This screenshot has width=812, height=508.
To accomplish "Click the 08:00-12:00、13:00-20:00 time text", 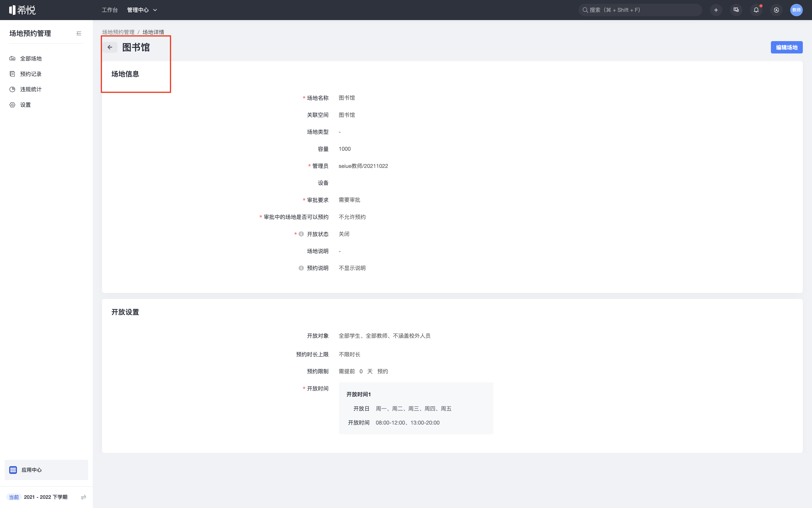I will click(x=407, y=423).
